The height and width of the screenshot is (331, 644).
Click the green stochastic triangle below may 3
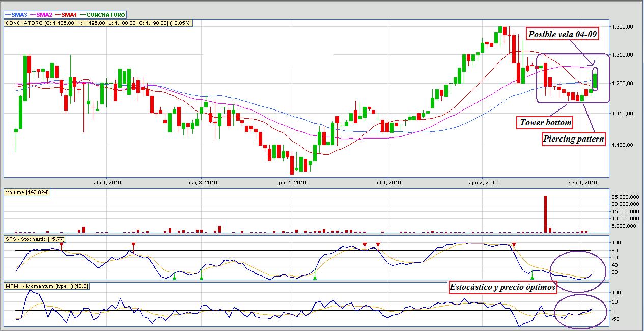click(x=201, y=278)
